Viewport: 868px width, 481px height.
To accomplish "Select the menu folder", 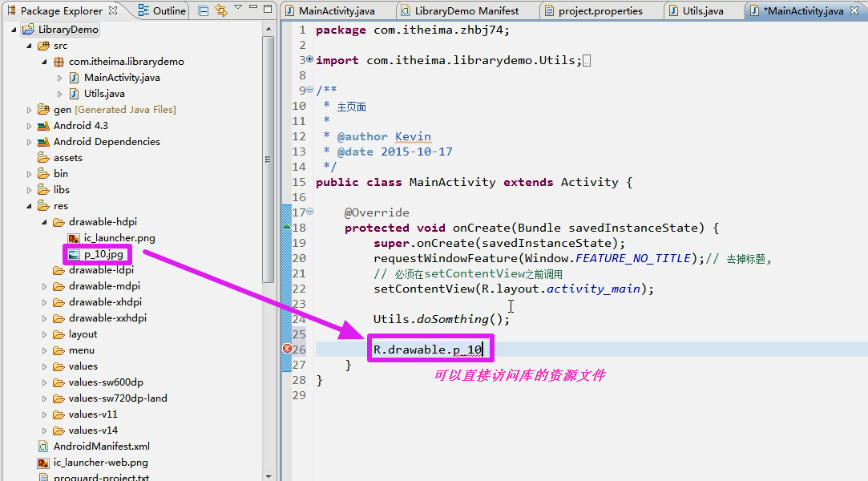I will tap(82, 350).
